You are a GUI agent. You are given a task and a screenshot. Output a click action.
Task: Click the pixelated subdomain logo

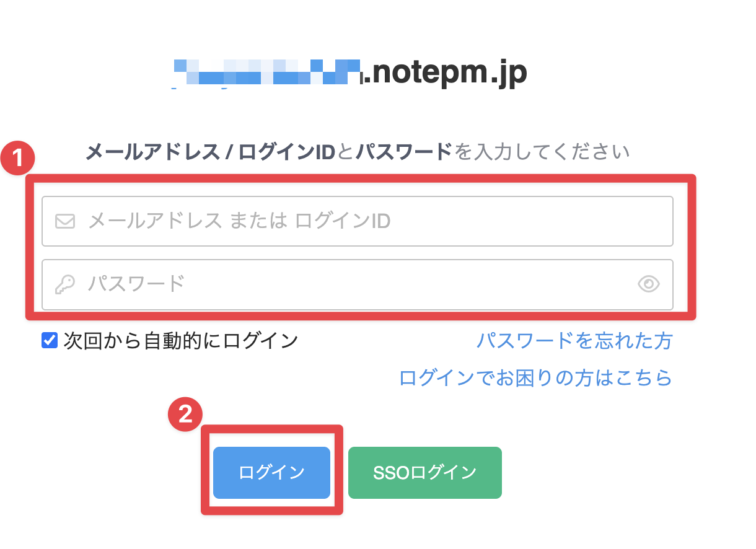pos(266,74)
